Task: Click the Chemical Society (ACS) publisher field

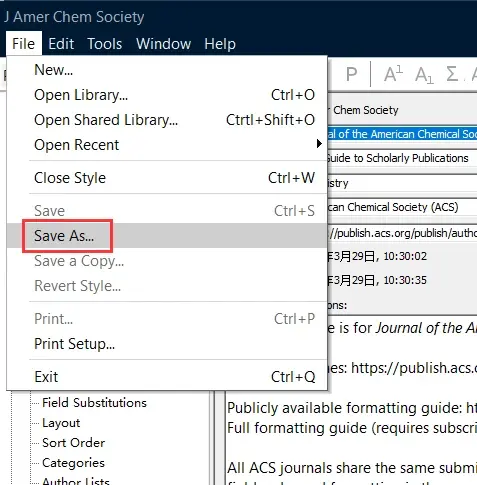Action: 402,207
